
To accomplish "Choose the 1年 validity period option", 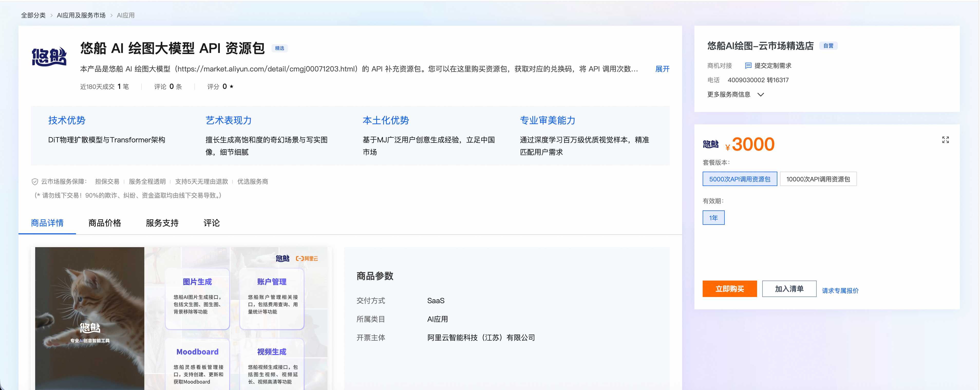I will pos(713,218).
